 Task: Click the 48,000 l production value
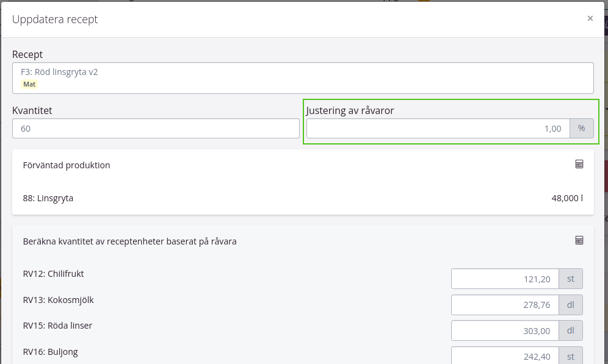(566, 198)
